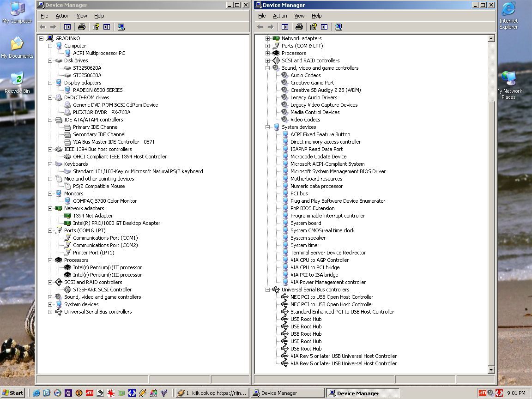This screenshot has width=532, height=399.
Task: Open Action menu in left Device Manager
Action: [62, 16]
